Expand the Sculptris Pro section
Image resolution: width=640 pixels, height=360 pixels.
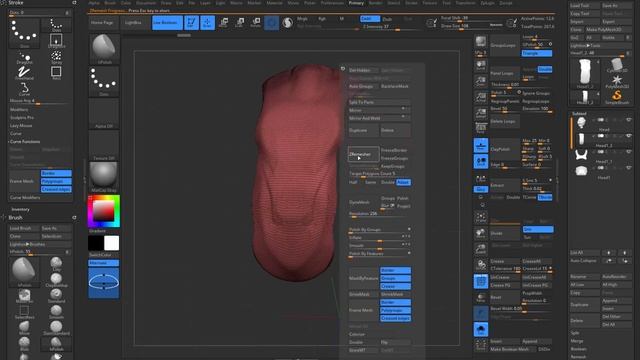[x=22, y=118]
